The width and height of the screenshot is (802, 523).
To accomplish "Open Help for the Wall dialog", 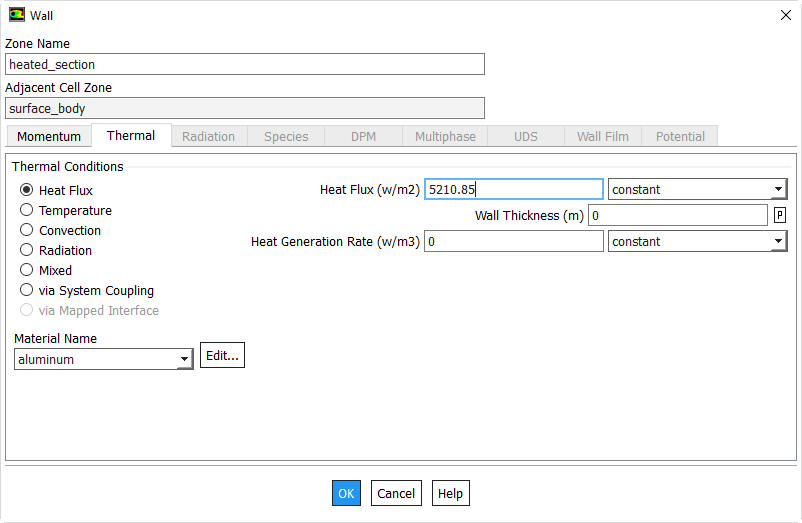I will (x=451, y=493).
